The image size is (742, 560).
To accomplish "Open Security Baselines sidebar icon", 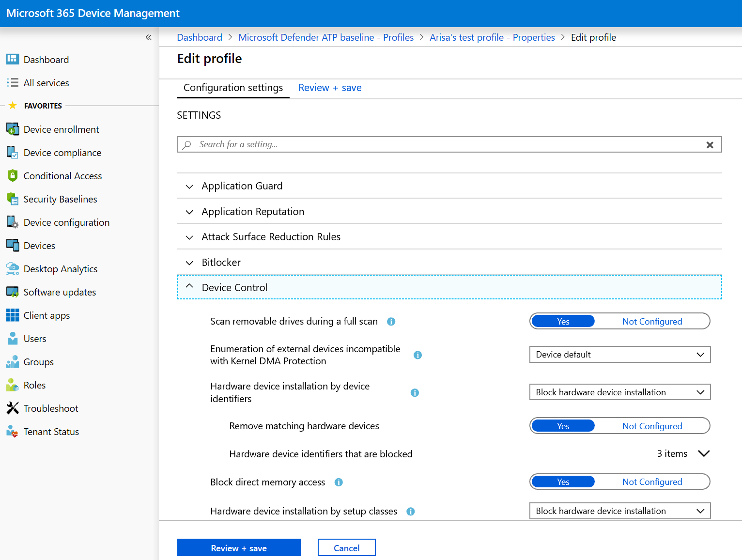I will pyautogui.click(x=13, y=199).
